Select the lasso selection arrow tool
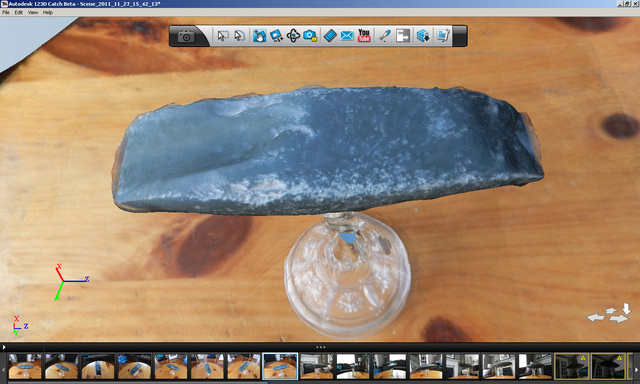The width and height of the screenshot is (640, 384). tap(240, 36)
